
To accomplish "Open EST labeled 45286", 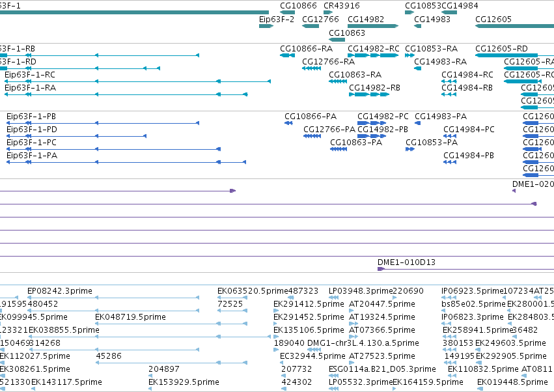I will (109, 356).
